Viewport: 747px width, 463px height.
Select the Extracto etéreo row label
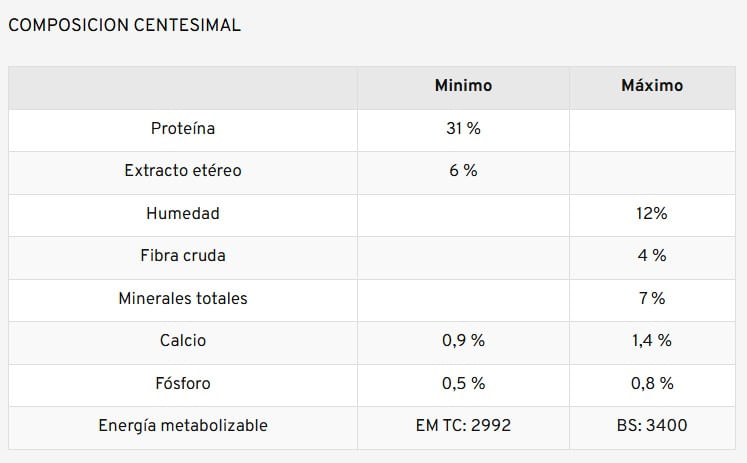pos(183,171)
